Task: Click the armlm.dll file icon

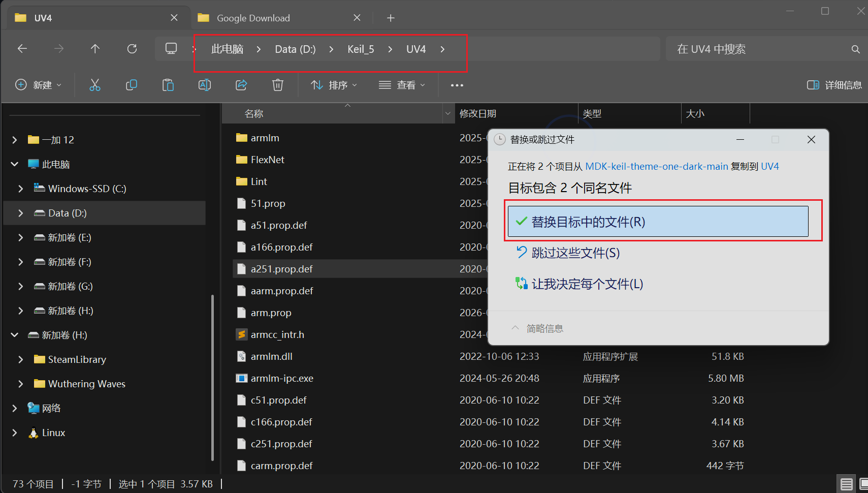Action: tap(241, 356)
